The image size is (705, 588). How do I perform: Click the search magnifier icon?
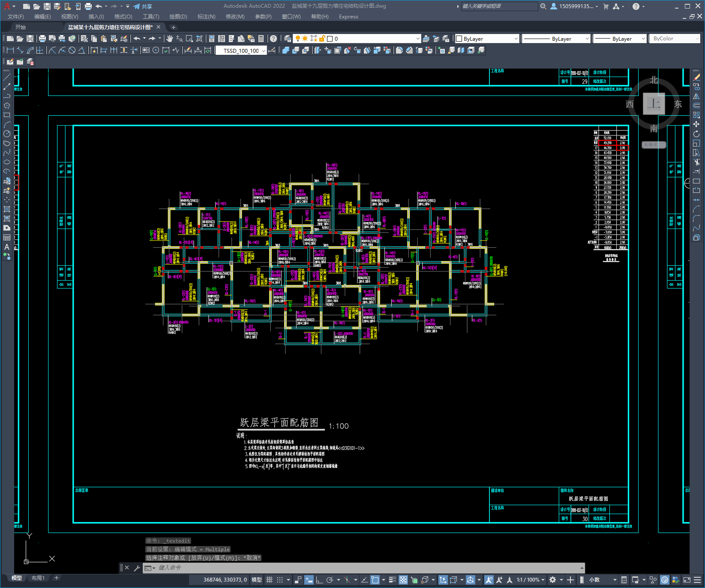coord(543,6)
